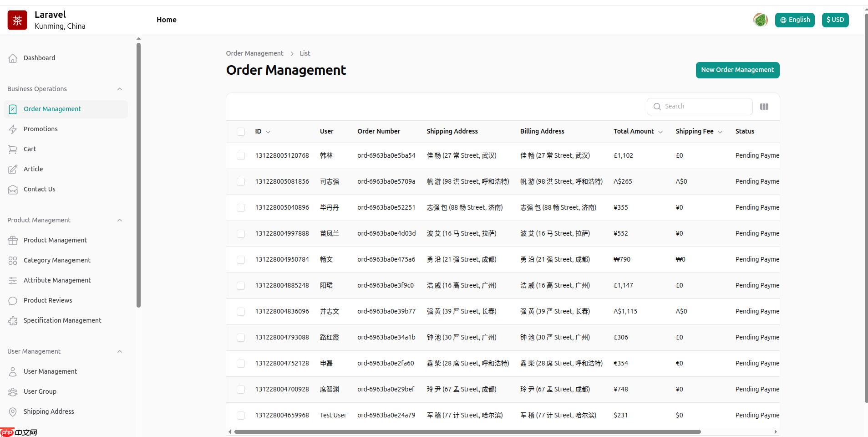The width and height of the screenshot is (868, 437).
Task: Collapse the Product Management sidebar group
Action: (x=120, y=221)
